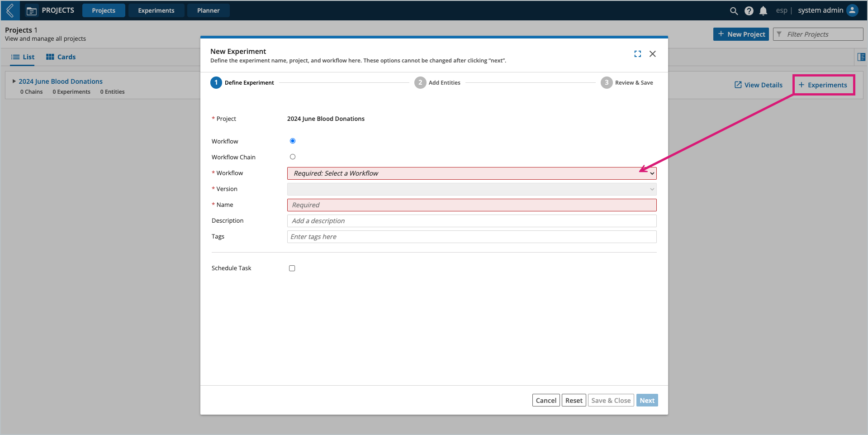The height and width of the screenshot is (435, 868).
Task: Select step 3 Review & Save circle
Action: coord(607,82)
